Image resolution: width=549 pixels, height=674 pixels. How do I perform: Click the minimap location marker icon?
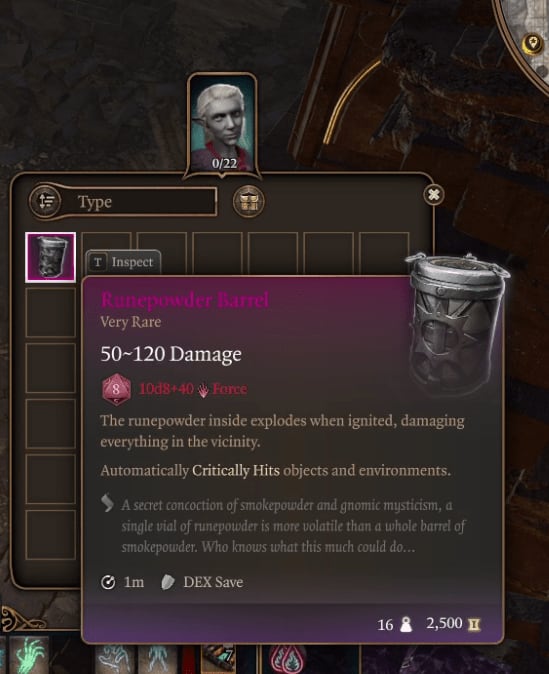[x=532, y=44]
